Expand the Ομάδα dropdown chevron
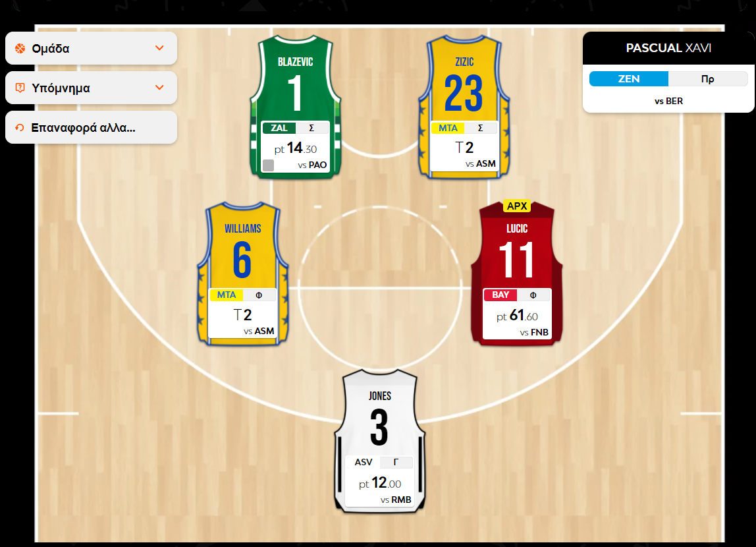Viewport: 756px width, 547px height. [159, 48]
